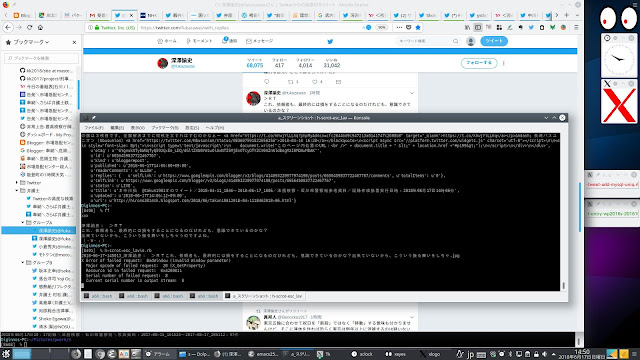
Task: Open Konsole 編集 menu
Action: [x=117, y=128]
